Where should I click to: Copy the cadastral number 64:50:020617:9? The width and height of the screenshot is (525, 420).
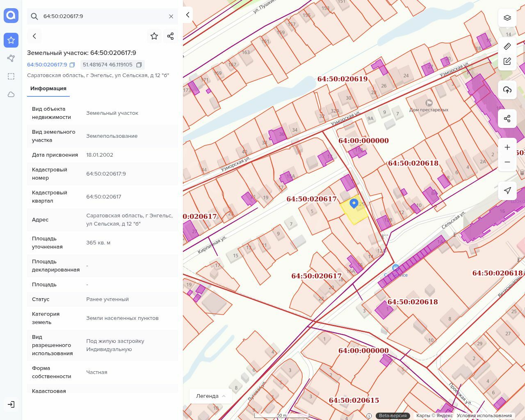pos(72,65)
